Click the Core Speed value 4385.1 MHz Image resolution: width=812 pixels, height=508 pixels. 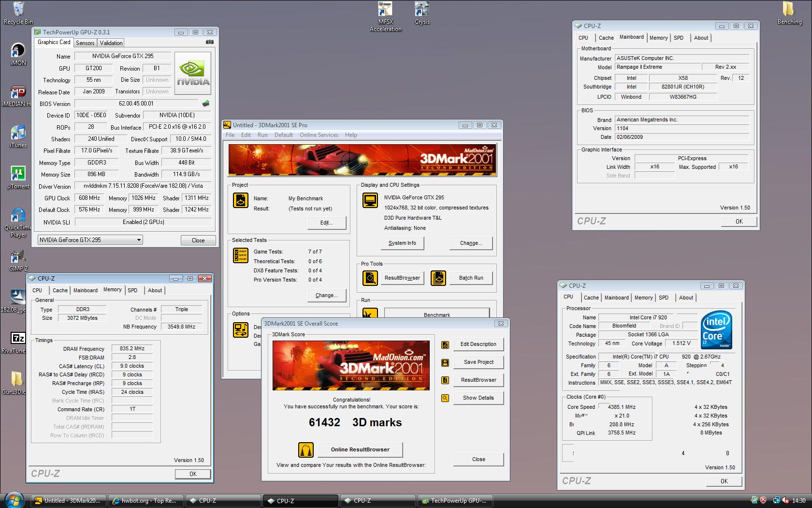tap(622, 407)
